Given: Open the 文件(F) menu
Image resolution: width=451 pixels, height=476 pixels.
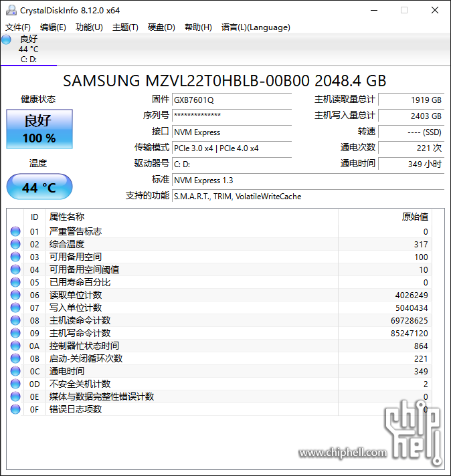Looking at the screenshot, I should point(18,27).
